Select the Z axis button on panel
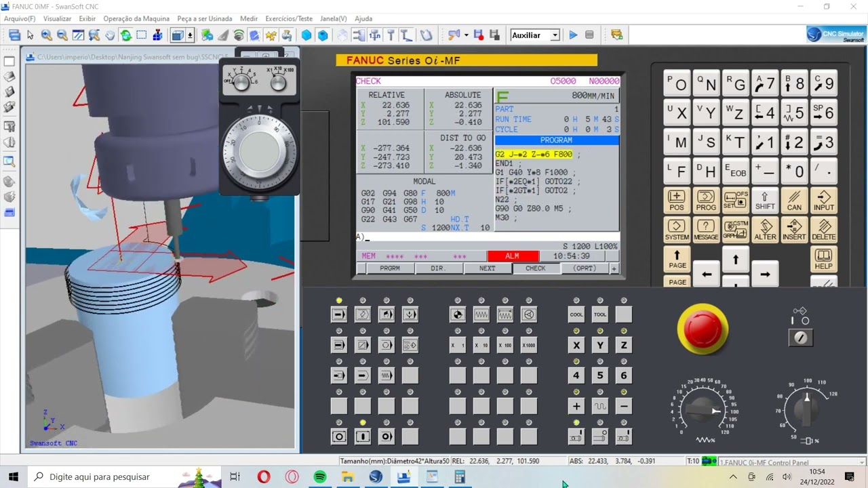 624,345
